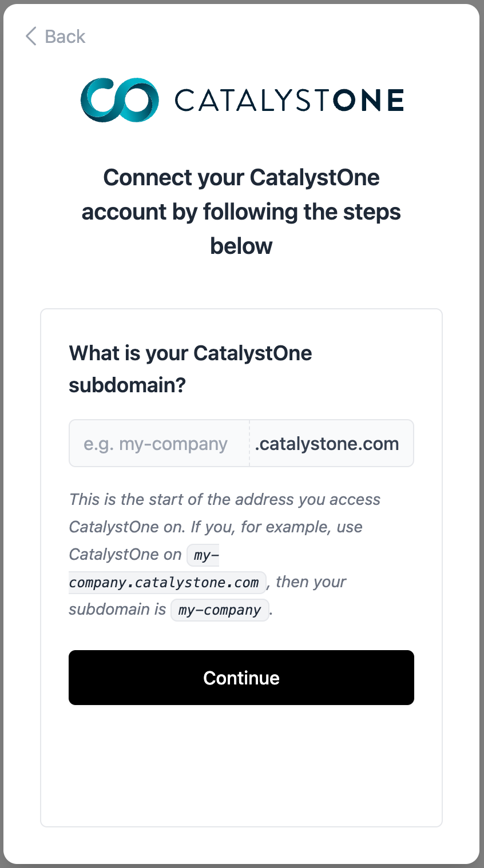Focus the subdomain input field
The height and width of the screenshot is (868, 484).
[159, 444]
